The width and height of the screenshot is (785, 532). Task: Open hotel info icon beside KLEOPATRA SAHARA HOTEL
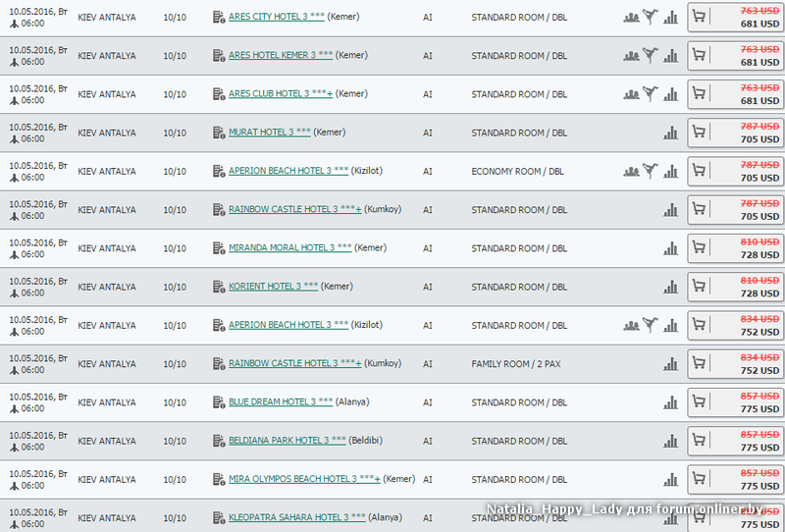pos(219,518)
